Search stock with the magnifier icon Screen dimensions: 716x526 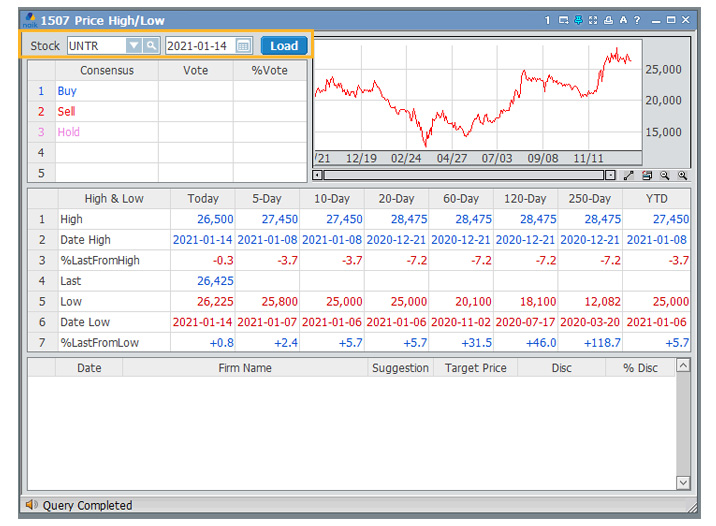coord(151,46)
